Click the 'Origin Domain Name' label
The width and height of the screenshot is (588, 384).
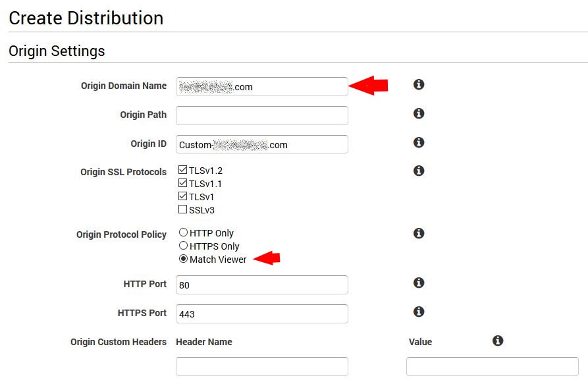tap(124, 86)
